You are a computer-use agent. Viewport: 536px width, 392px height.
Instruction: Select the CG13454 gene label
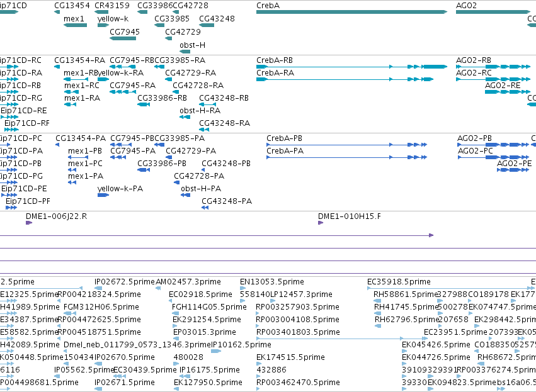(72, 6)
